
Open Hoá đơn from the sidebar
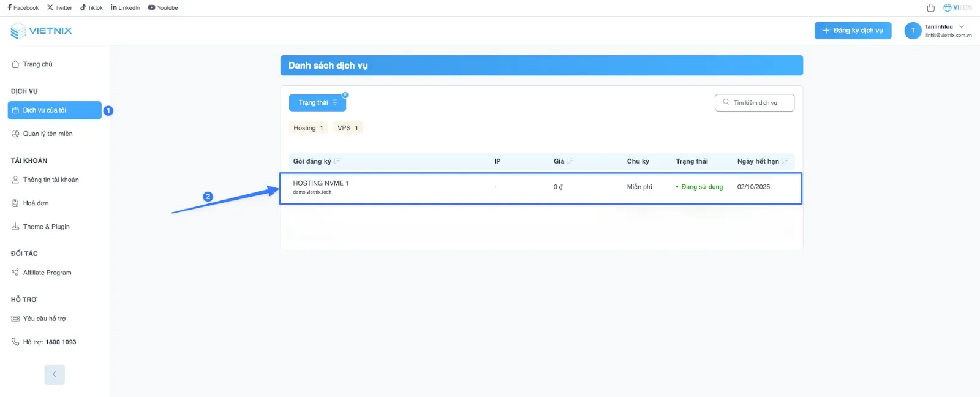coord(36,203)
